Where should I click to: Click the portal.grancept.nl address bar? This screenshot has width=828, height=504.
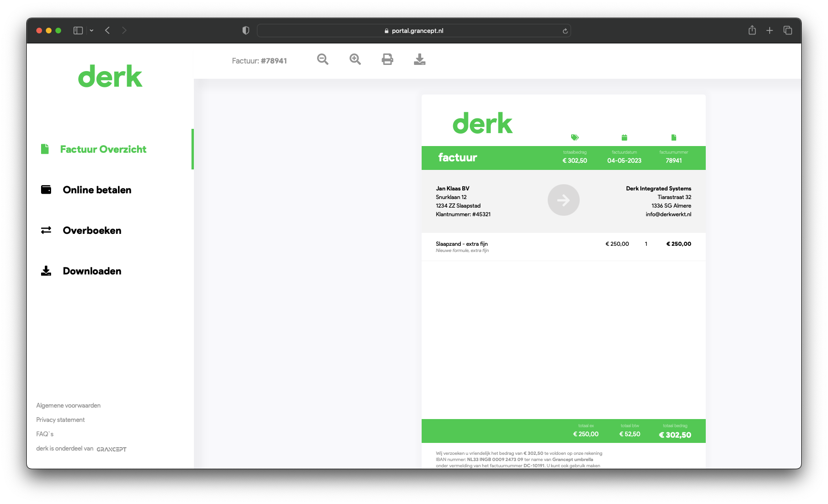point(414,31)
